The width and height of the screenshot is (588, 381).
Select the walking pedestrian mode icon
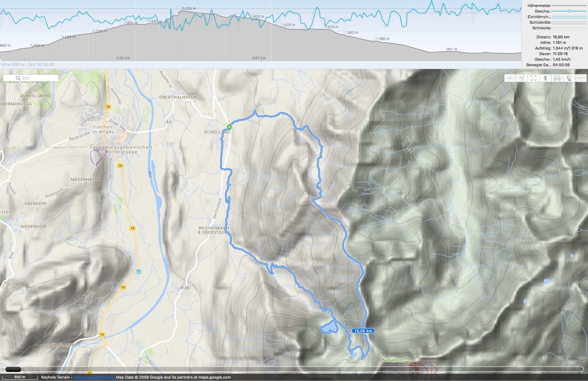[545, 78]
